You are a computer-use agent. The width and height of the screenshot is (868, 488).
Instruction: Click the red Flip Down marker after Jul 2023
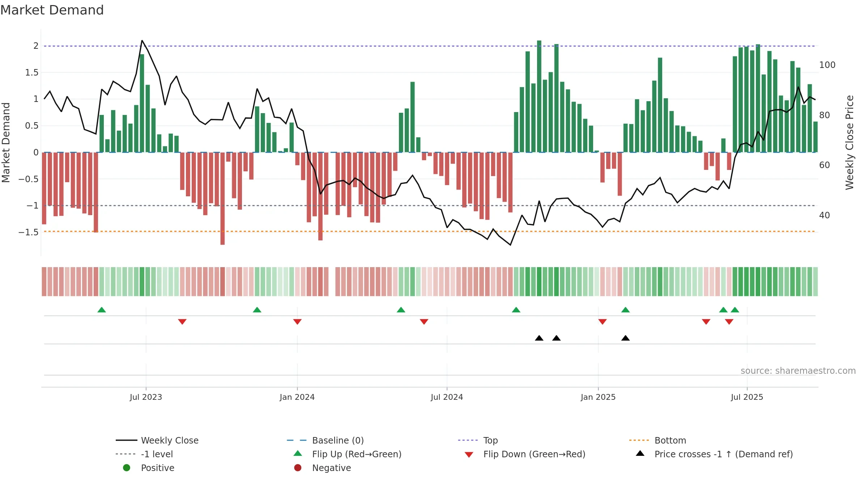pos(182,322)
